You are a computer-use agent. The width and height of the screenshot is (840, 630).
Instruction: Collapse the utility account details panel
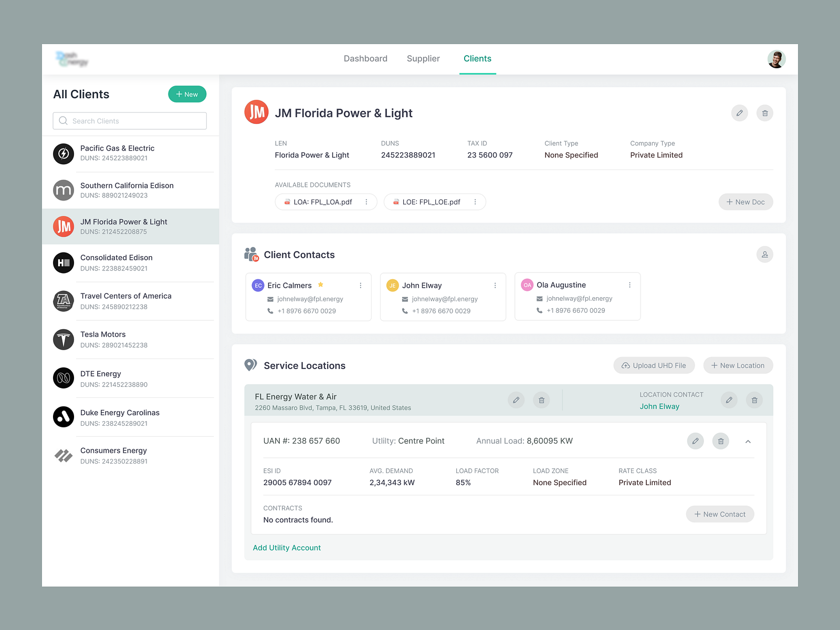pyautogui.click(x=748, y=441)
